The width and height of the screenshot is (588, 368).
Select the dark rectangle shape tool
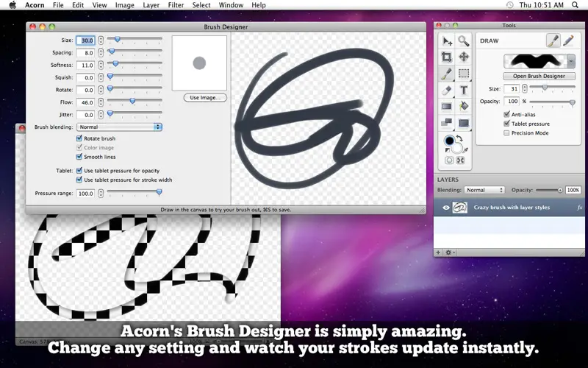464,123
